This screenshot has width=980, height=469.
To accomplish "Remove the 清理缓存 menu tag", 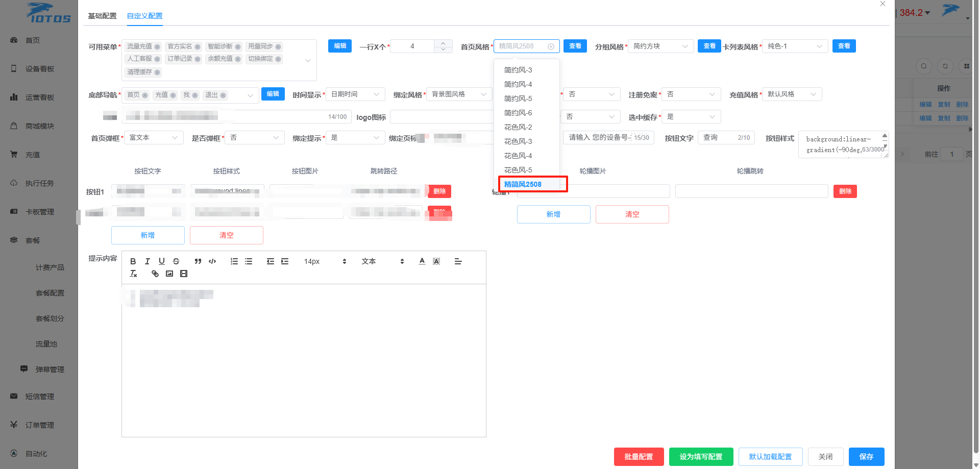I will (157, 72).
